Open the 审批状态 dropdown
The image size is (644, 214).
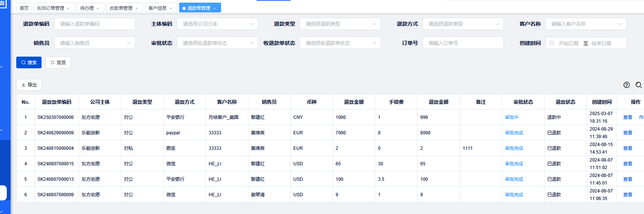(x=217, y=43)
